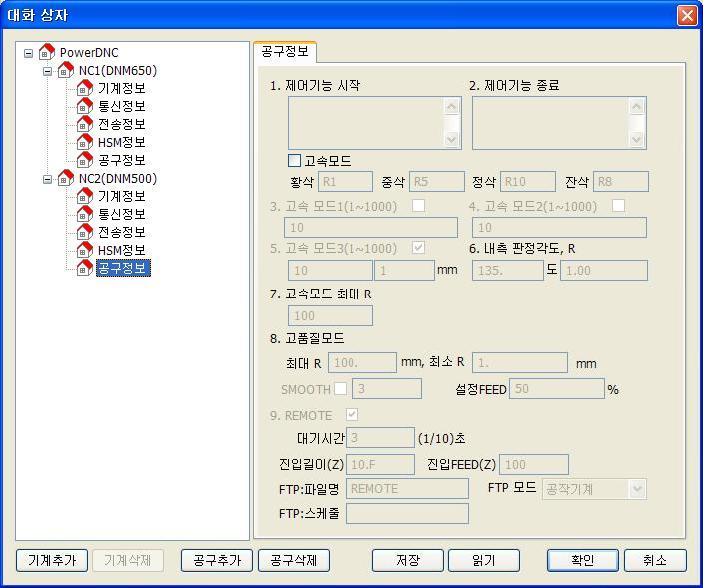
Task: Click the 황삭 field showing R1
Action: pos(346,181)
